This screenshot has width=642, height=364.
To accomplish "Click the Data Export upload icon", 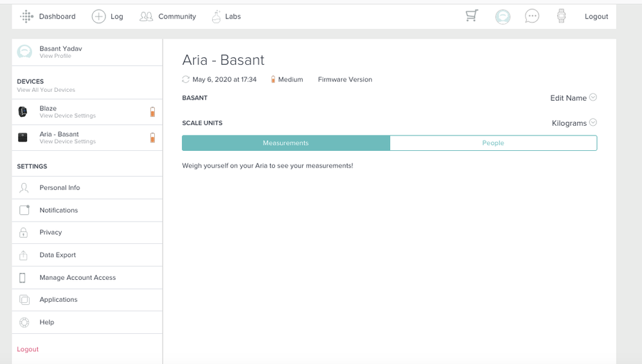I will (23, 256).
